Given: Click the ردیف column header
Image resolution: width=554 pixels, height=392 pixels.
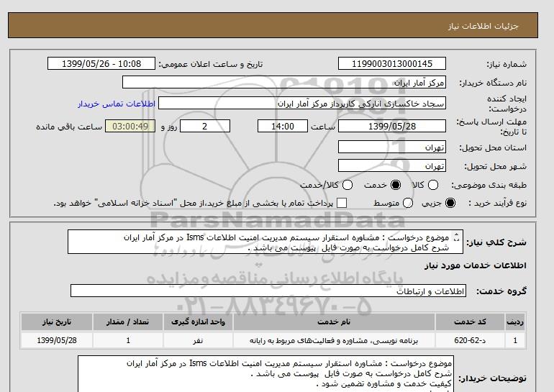Looking at the screenshot, I should pos(515,322).
